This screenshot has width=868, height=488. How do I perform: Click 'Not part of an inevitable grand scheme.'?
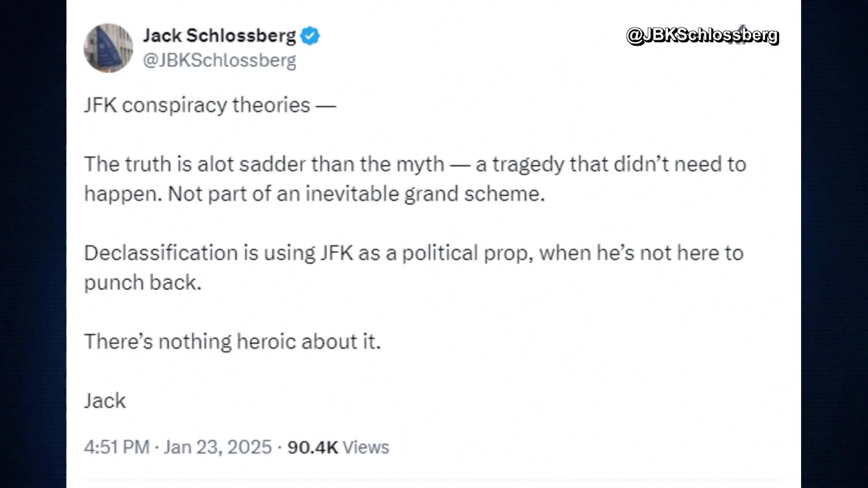pos(357,194)
